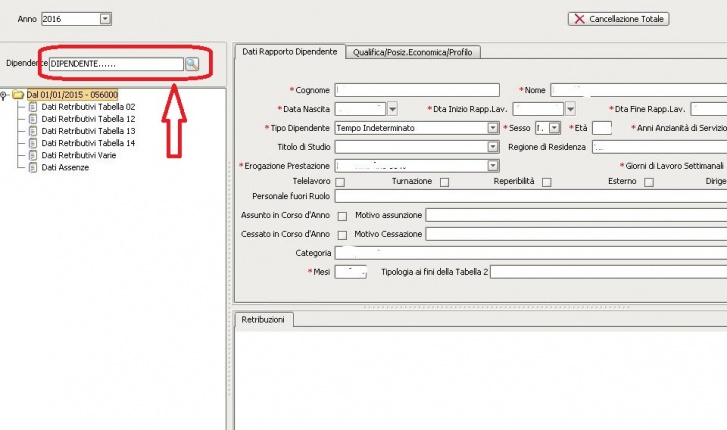Click document icon beside Dati Retributivi Varie
727x430 pixels.
pos(33,155)
